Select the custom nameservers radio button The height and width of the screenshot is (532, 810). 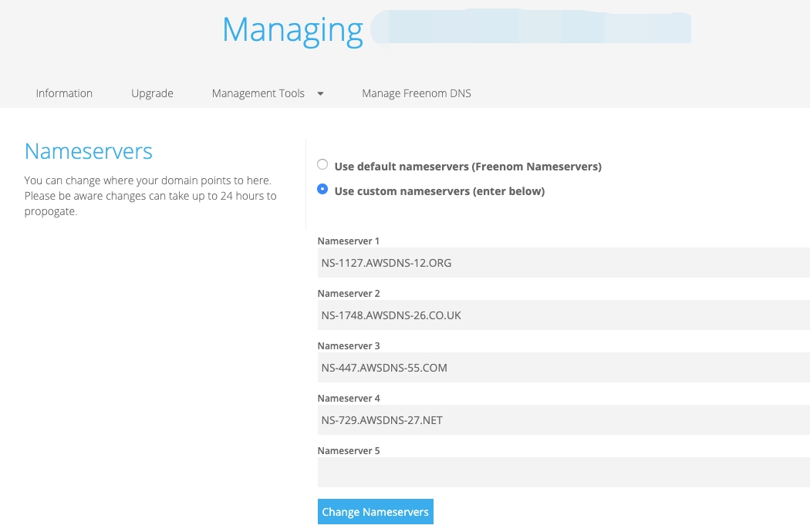(x=322, y=190)
